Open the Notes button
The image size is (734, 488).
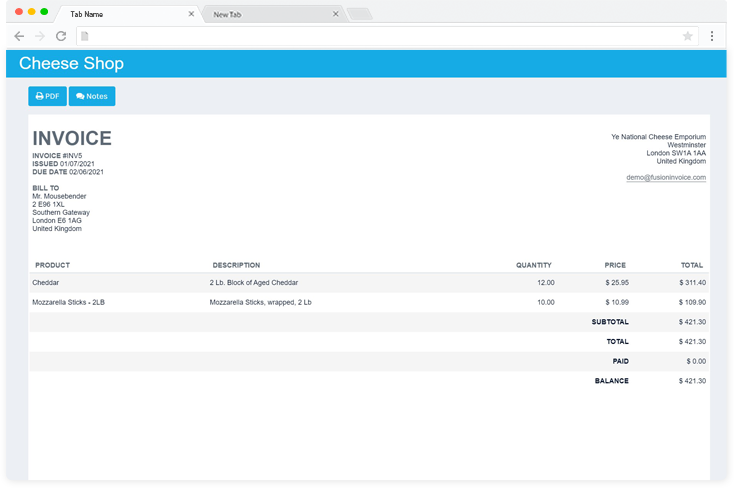[92, 96]
